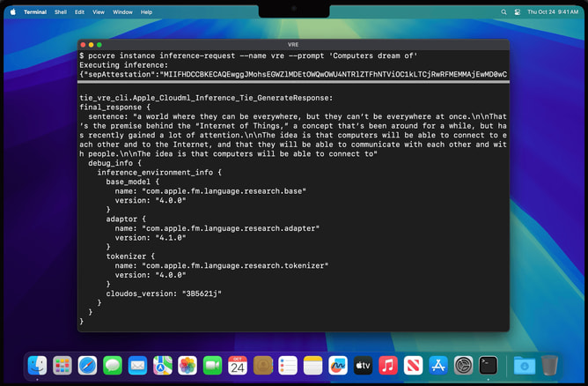
Task: Launch Safari from the dock
Action: [x=87, y=366]
